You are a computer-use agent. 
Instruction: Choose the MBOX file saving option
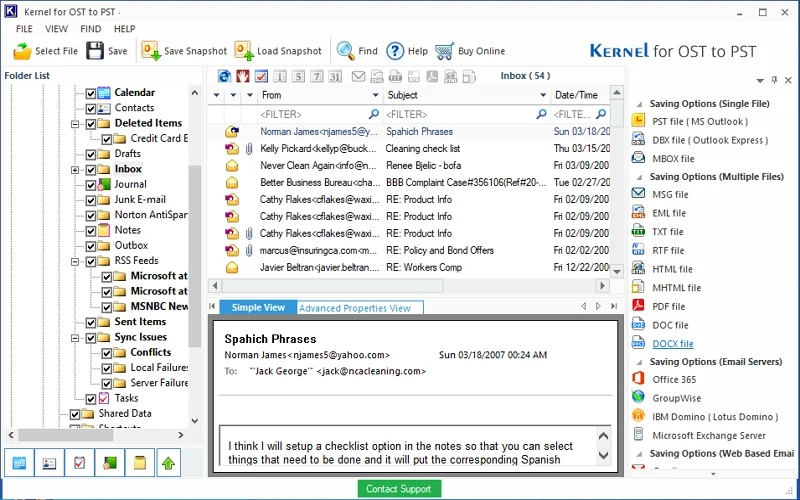pos(673,159)
